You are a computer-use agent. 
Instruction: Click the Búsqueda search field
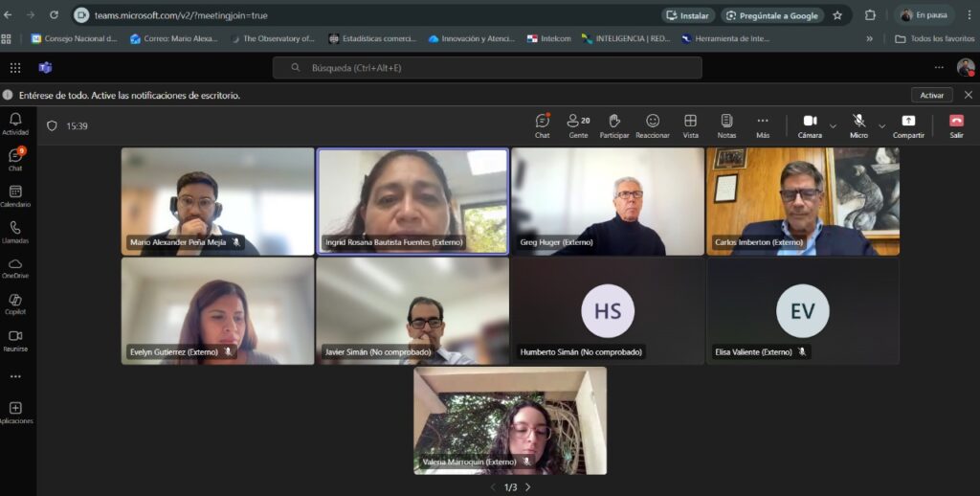coord(487,68)
